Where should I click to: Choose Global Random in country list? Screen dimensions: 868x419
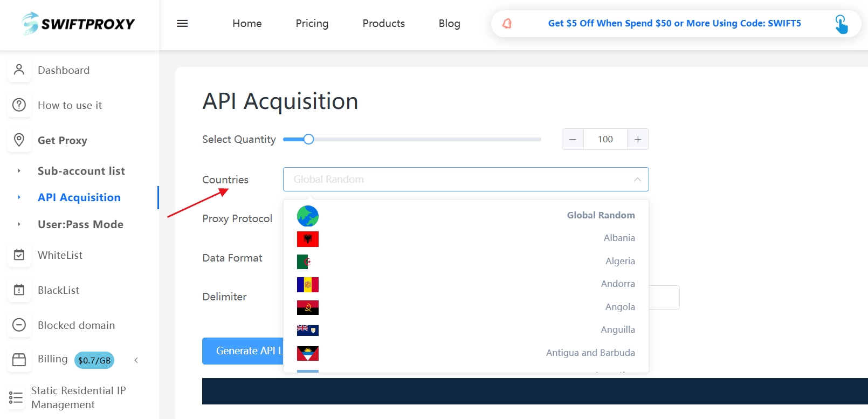pos(601,215)
